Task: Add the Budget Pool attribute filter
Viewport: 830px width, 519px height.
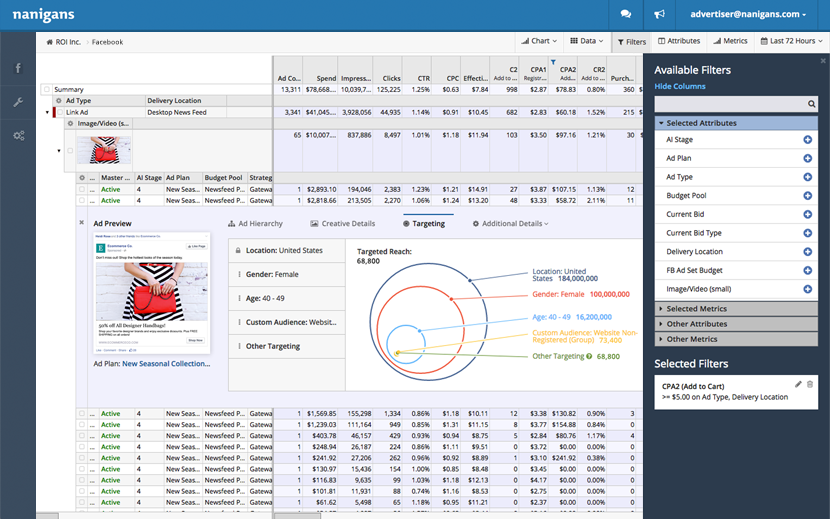Action: pos(807,196)
